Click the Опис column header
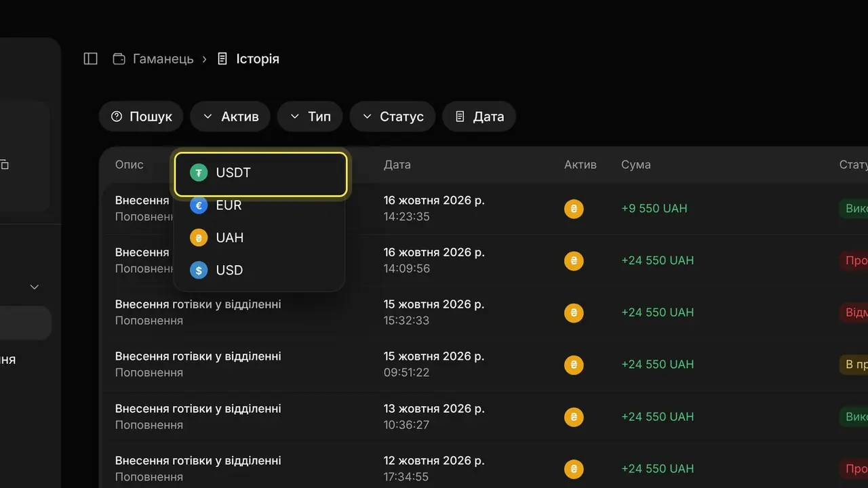Viewport: 868px width, 488px height. 130,165
